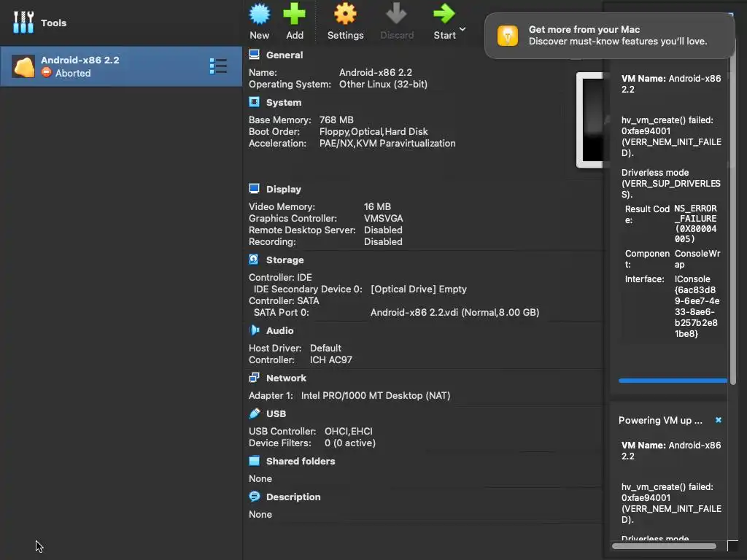
Task: Open the Description section header
Action: coord(293,497)
